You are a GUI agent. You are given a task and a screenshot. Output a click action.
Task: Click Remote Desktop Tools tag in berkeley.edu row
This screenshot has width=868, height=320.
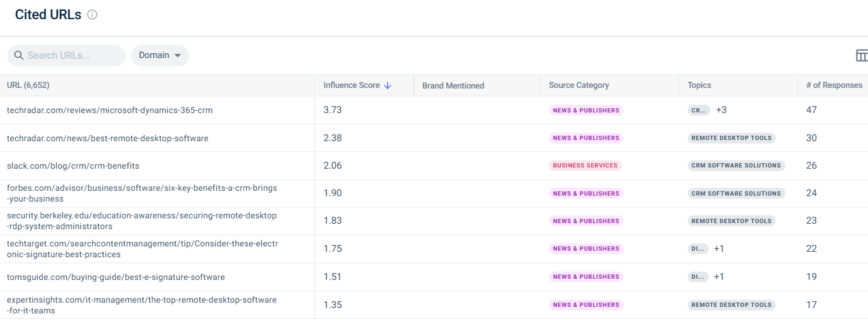coord(731,221)
